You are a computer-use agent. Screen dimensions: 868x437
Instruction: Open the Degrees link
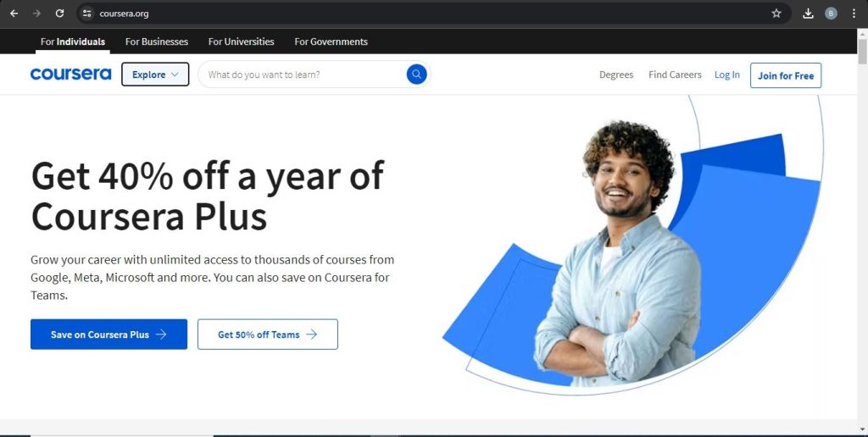click(x=616, y=75)
